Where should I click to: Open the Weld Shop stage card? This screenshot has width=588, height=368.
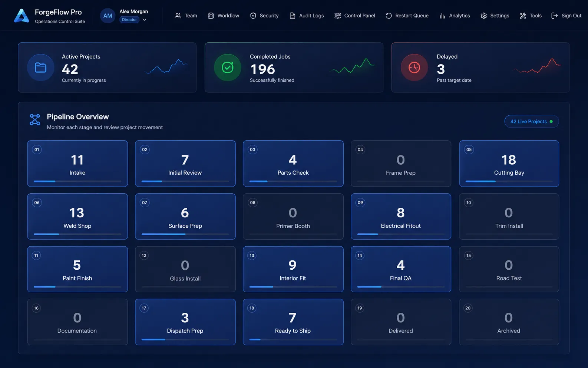[77, 216]
